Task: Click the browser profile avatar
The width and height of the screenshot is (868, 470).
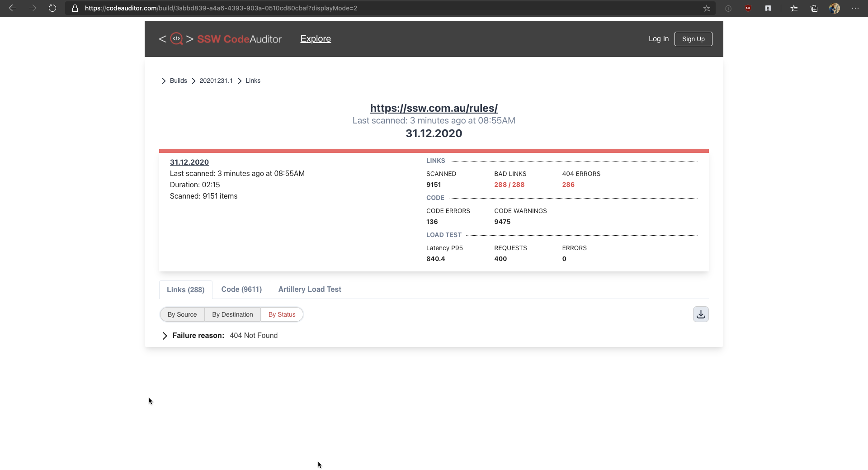Action: click(x=835, y=8)
